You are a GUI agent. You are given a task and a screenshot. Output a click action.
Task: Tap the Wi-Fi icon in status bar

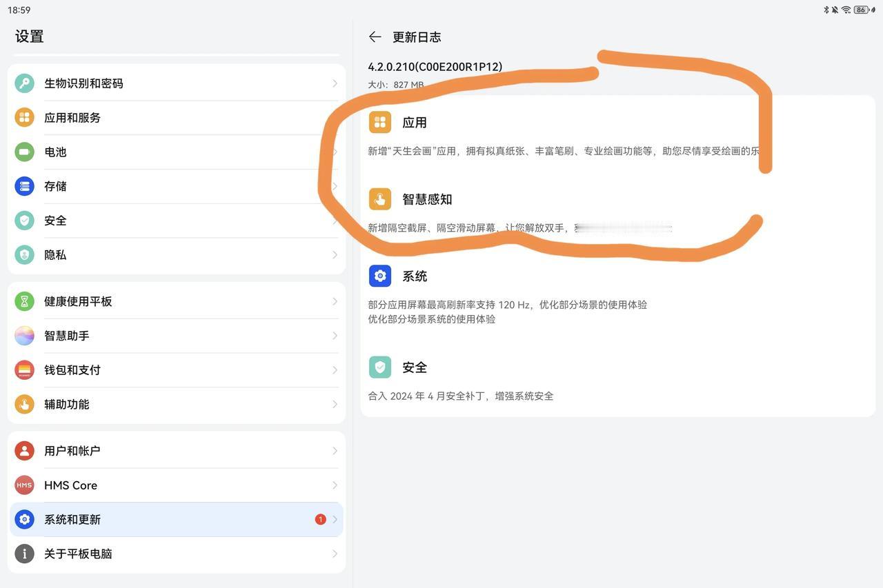(x=846, y=10)
